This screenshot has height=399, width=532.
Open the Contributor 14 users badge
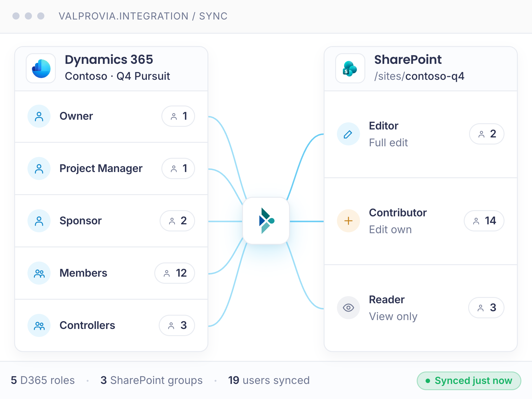point(484,221)
